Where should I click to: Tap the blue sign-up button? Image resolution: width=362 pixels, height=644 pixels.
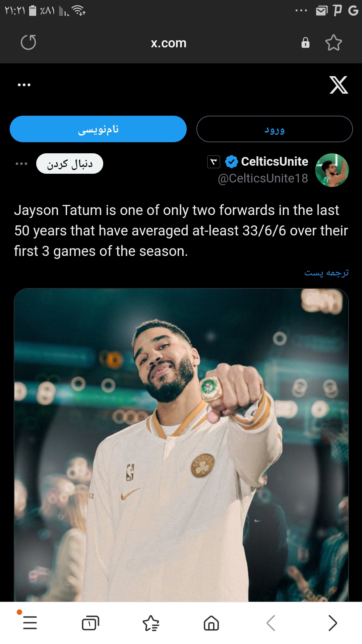click(x=98, y=129)
